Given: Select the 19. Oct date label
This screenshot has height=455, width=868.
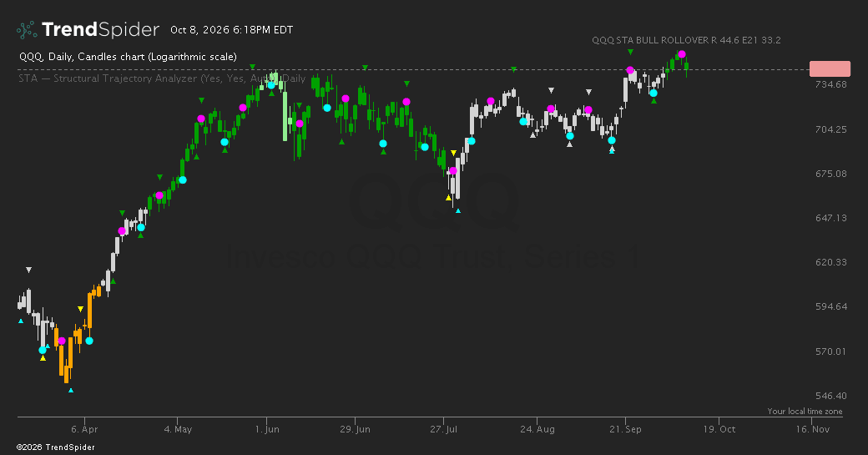Looking at the screenshot, I should click(x=719, y=429).
